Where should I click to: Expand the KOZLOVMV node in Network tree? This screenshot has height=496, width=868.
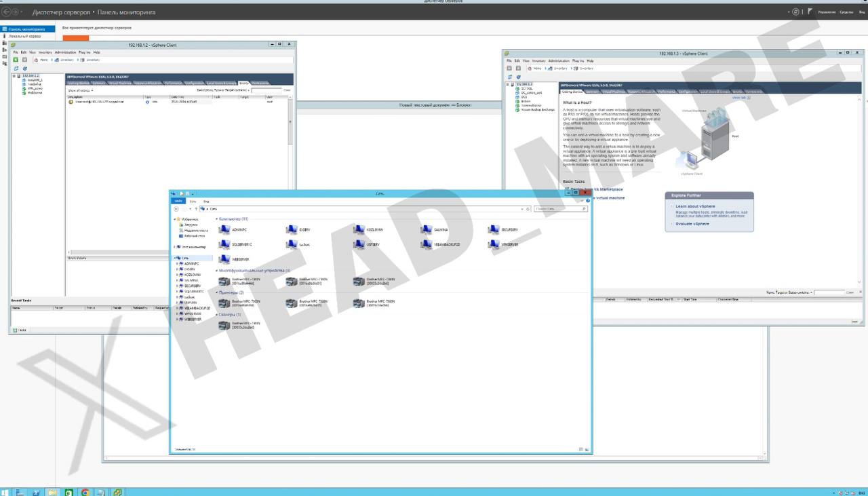(x=177, y=275)
